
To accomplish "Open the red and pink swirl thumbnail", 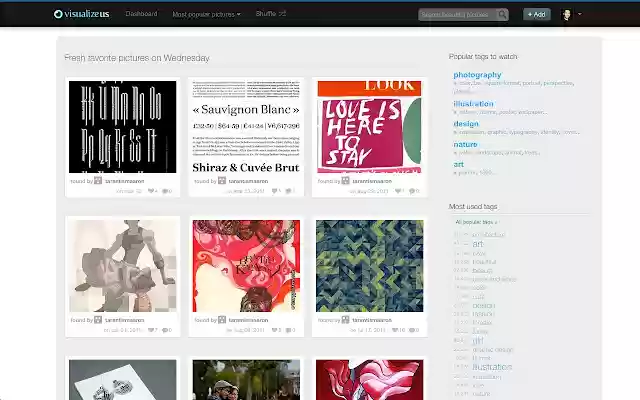I will 246,266.
